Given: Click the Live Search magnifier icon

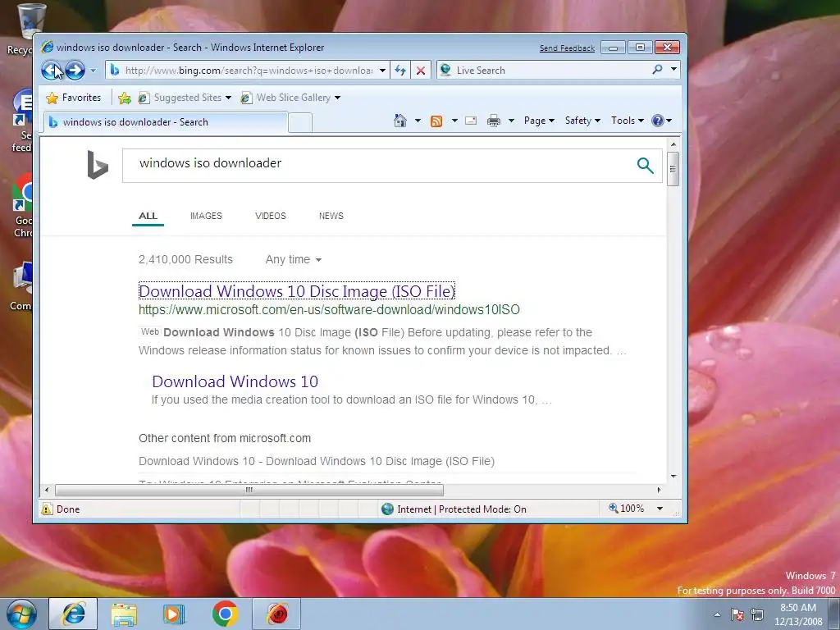Looking at the screenshot, I should click(657, 70).
